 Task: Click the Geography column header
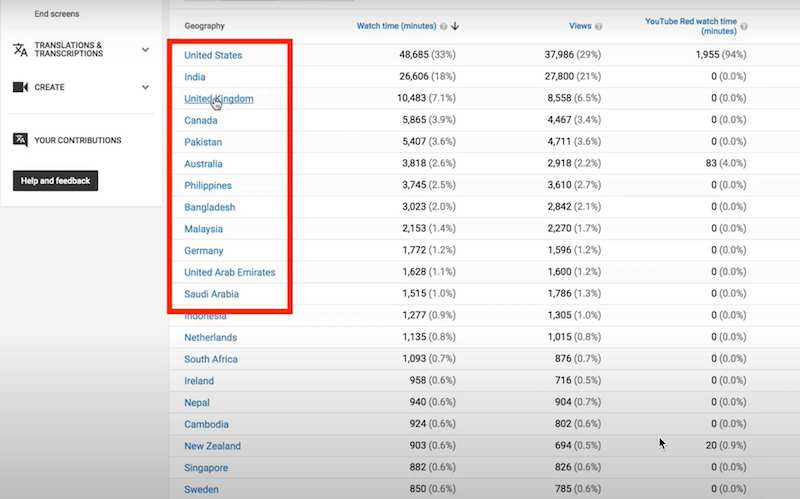pyautogui.click(x=204, y=26)
